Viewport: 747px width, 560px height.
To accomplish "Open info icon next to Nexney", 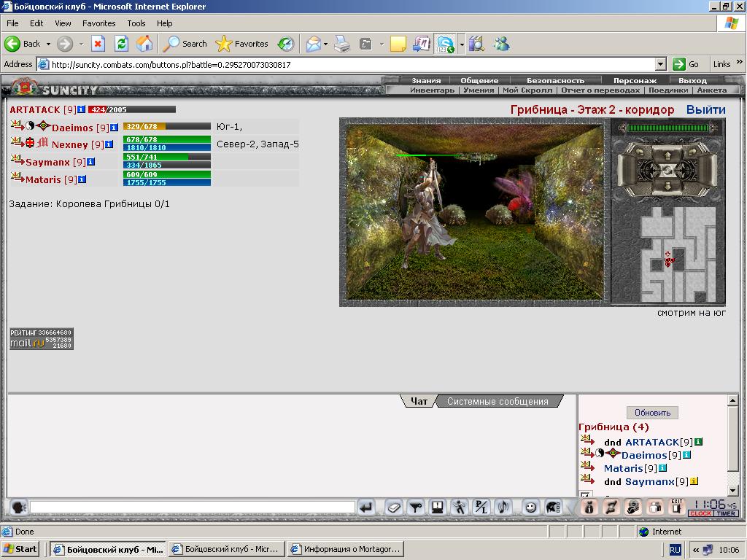I will [109, 144].
